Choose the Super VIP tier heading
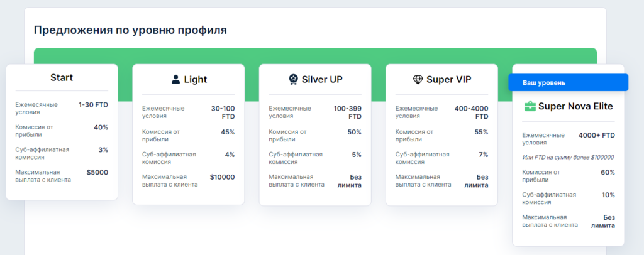 click(449, 80)
